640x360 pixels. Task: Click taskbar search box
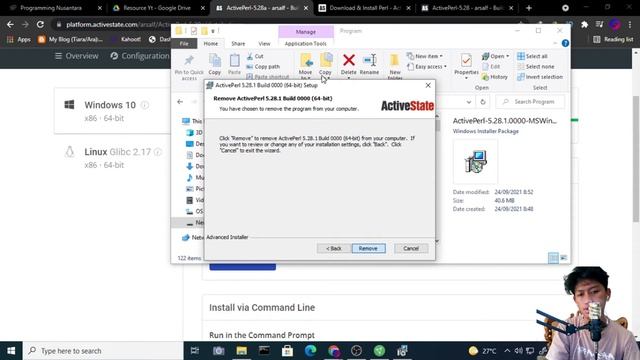(103, 351)
